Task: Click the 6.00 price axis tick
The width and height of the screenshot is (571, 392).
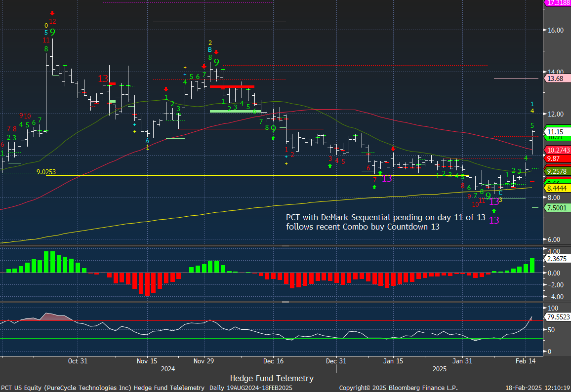Action: click(x=554, y=240)
